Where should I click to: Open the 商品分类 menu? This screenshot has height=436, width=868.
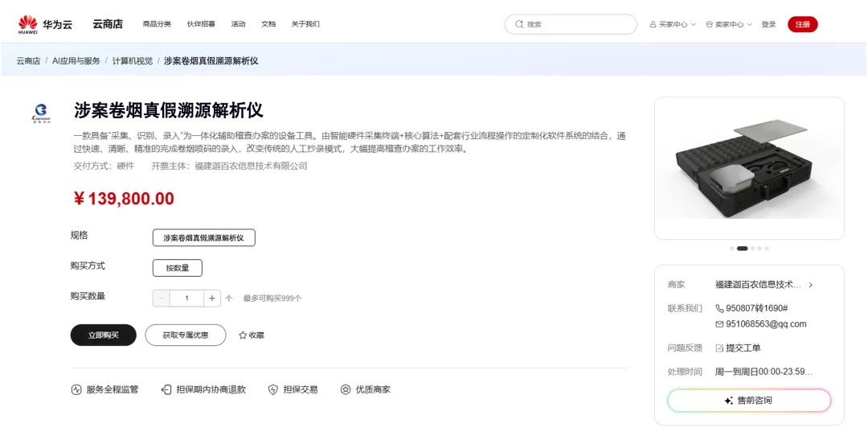point(157,24)
